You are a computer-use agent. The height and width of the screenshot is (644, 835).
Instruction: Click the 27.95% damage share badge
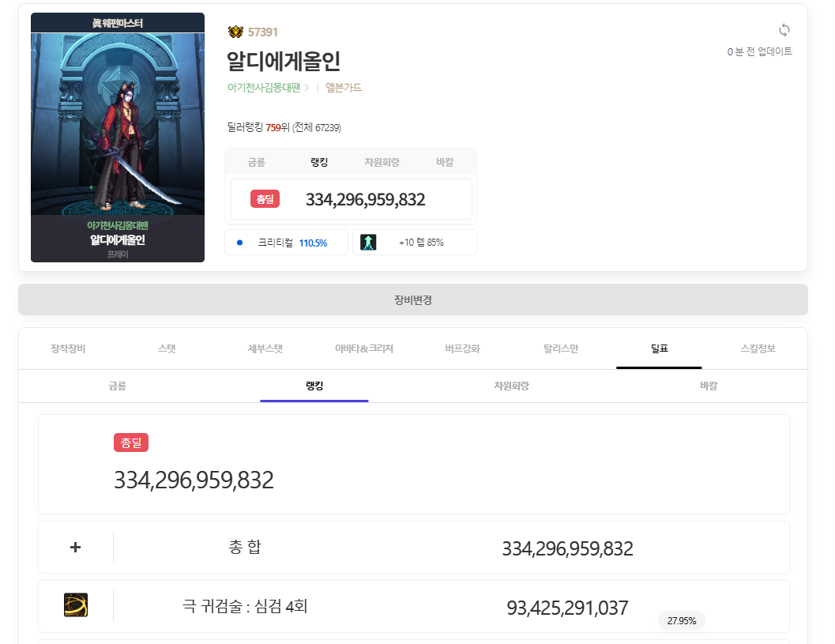coord(682,621)
